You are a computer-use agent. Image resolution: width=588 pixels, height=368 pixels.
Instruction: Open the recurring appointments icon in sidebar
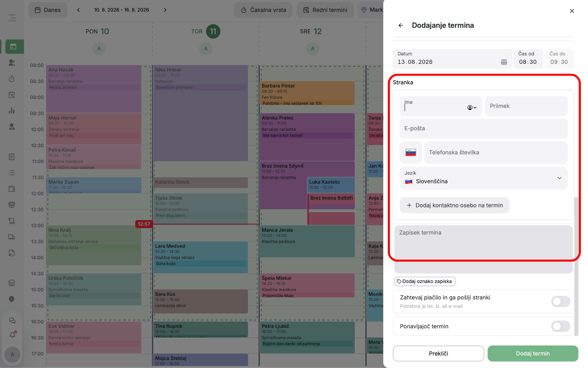pos(12,95)
